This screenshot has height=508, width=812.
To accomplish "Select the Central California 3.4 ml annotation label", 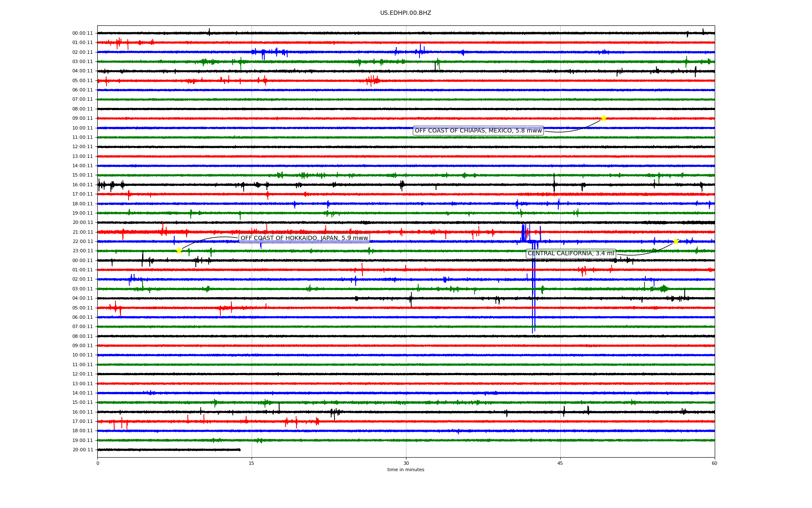I will click(x=571, y=254).
